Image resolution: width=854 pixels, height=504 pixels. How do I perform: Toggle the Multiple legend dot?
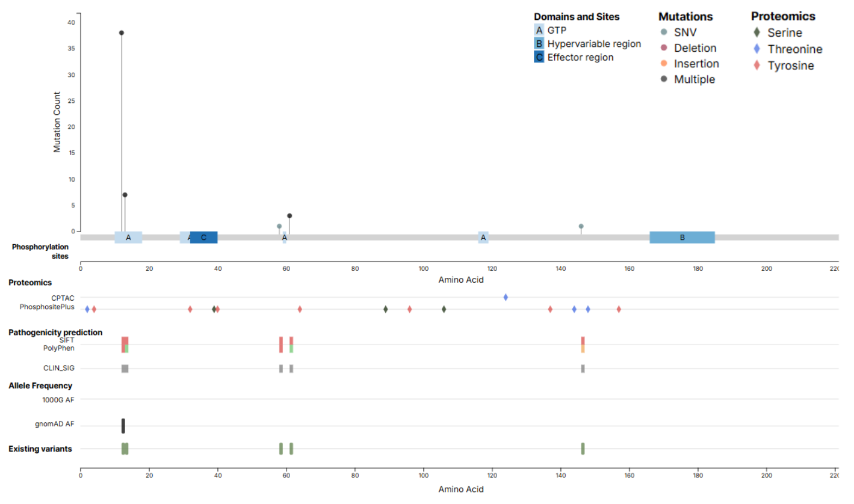(x=664, y=79)
